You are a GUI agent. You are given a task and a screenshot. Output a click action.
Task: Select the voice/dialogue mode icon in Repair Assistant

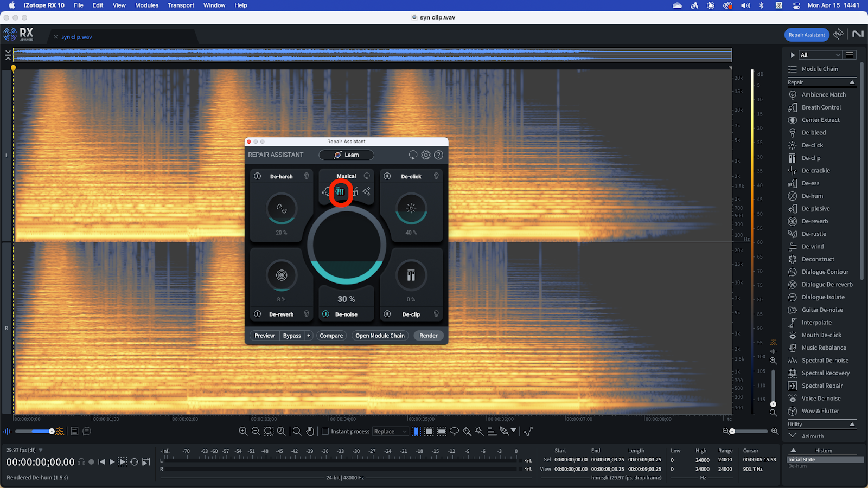(325, 191)
